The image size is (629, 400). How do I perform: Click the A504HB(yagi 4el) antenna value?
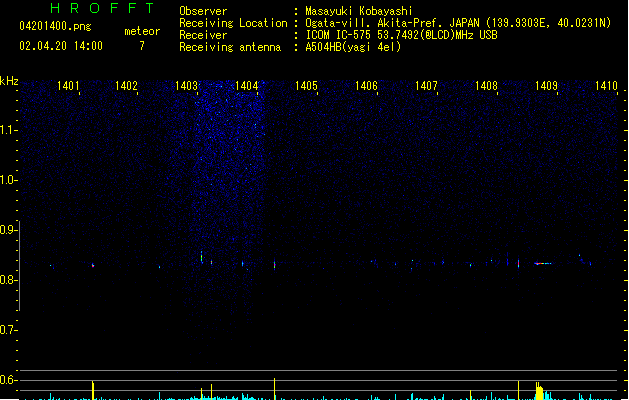(x=353, y=47)
